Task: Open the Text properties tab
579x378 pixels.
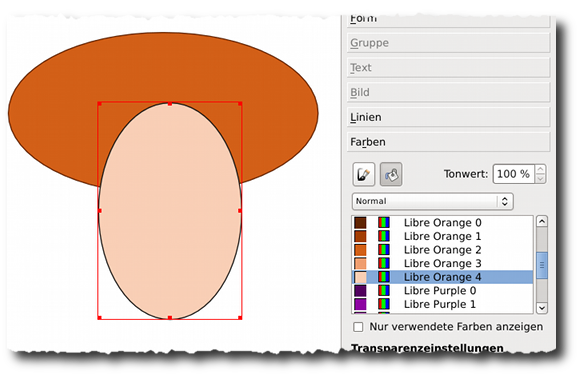Action: click(x=449, y=68)
